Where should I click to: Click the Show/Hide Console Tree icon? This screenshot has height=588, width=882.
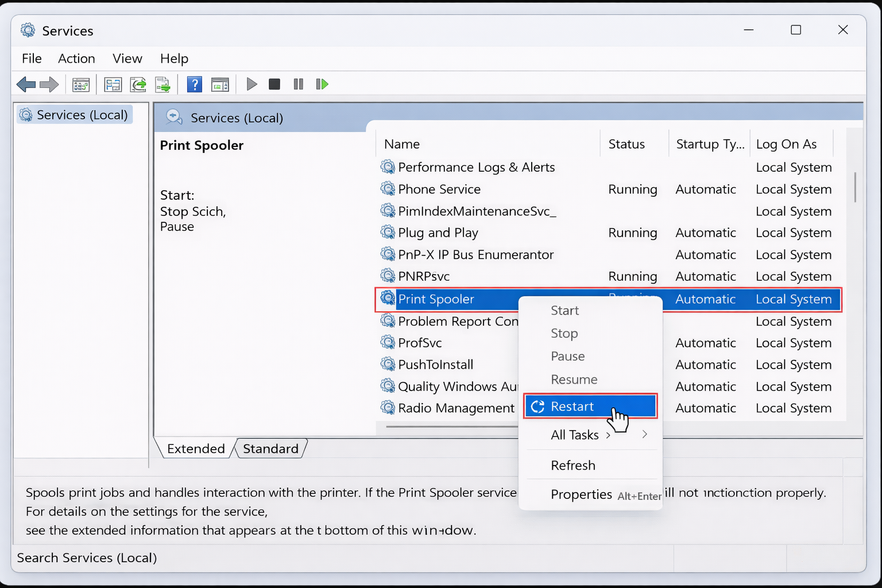(x=81, y=84)
